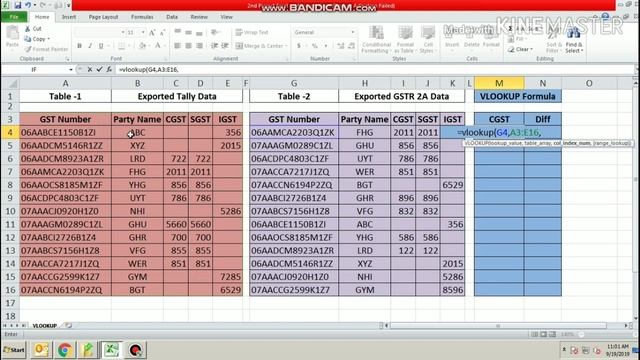Image resolution: width=640 pixels, height=360 pixels.
Task: Click the Excel icon on taskbar
Action: [111, 350]
